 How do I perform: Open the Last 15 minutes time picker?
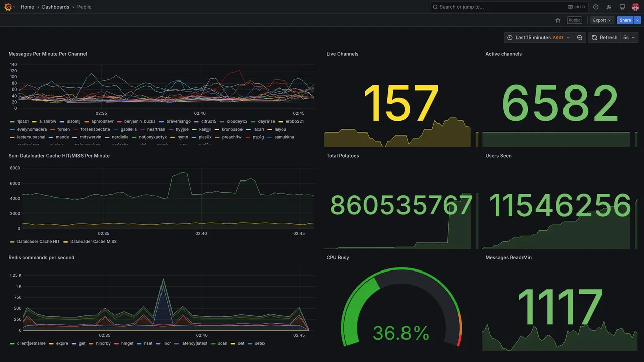(x=538, y=38)
